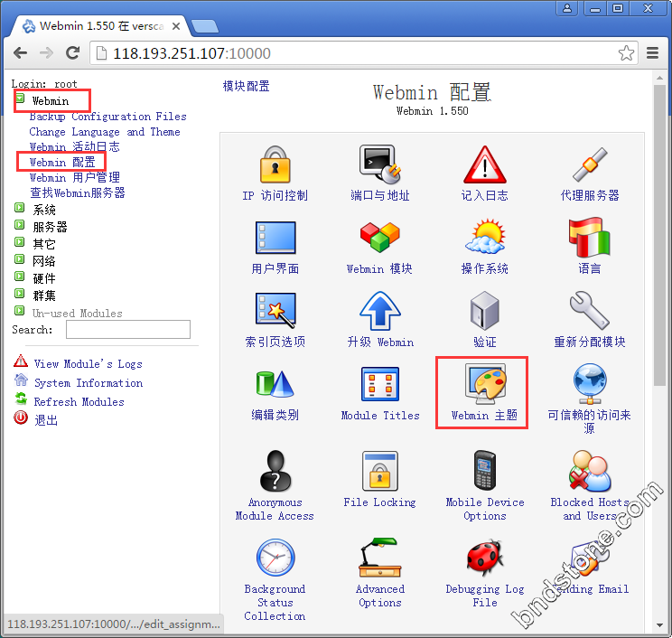
Task: Click the Chrome user profile button
Action: pos(567,8)
